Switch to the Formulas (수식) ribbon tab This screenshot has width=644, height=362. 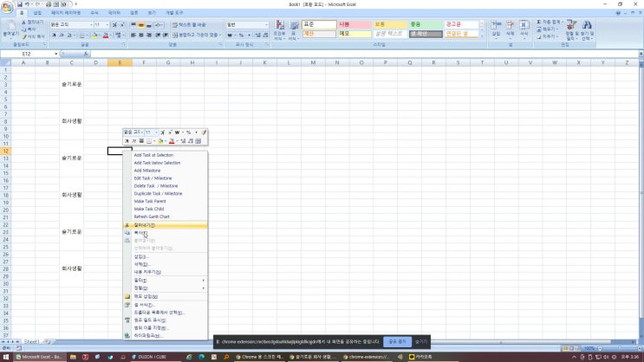point(94,13)
